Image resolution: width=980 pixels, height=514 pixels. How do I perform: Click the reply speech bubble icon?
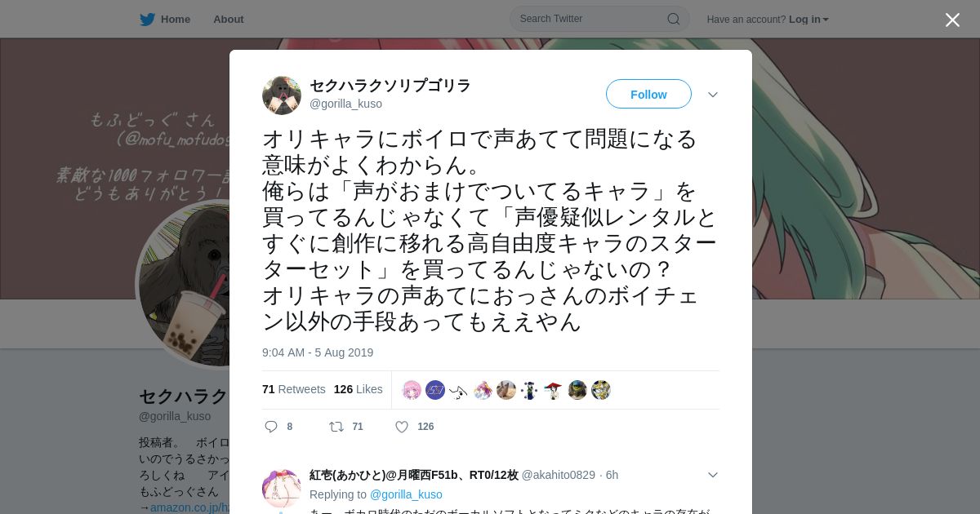click(x=272, y=427)
